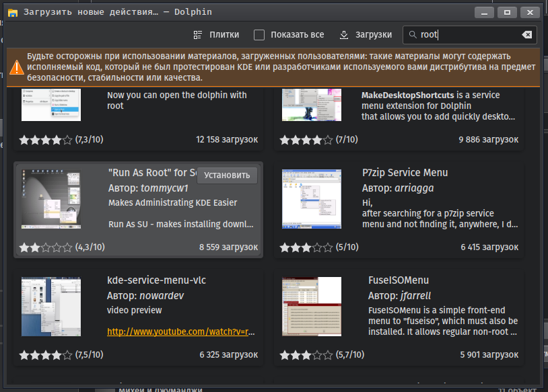Click the FuseISOMenu title
The height and width of the screenshot is (392, 548).
399,280
